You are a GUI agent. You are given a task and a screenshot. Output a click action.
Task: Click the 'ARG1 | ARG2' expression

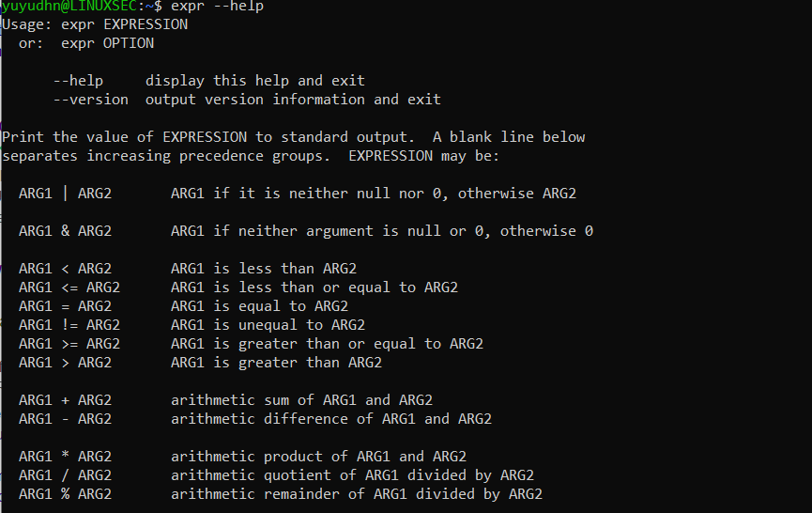65,194
